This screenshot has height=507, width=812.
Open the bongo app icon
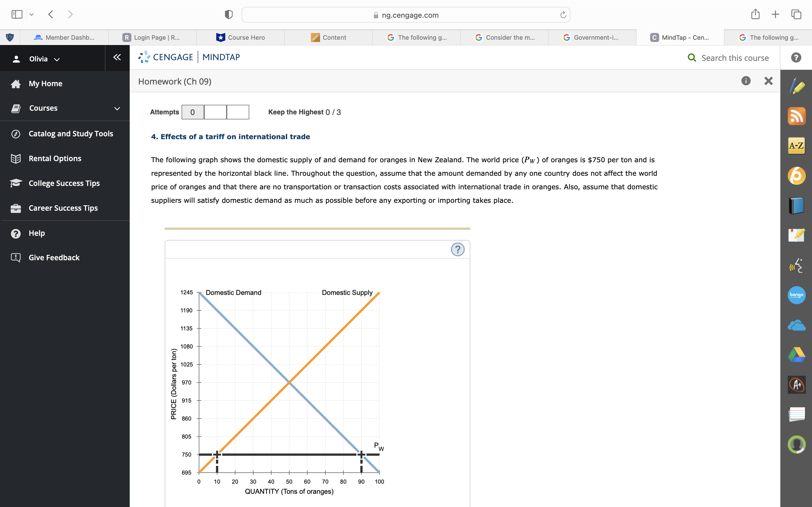[x=796, y=295]
